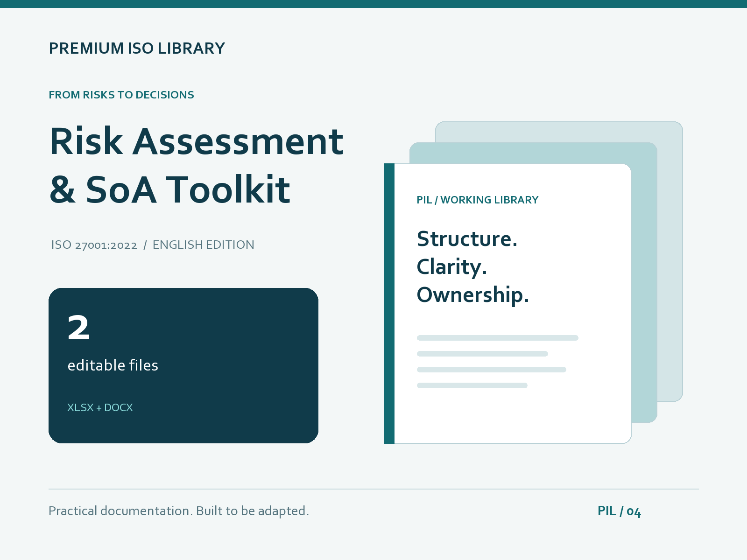747x560 pixels.
Task: Click the "& SoA Toolkit" title line
Action: coord(170,189)
